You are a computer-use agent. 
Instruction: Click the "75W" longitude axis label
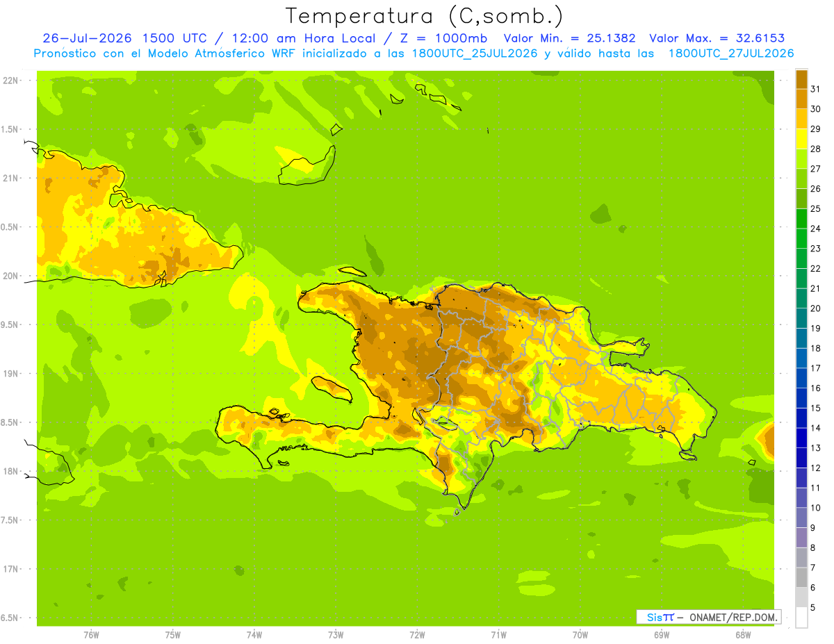[173, 634]
